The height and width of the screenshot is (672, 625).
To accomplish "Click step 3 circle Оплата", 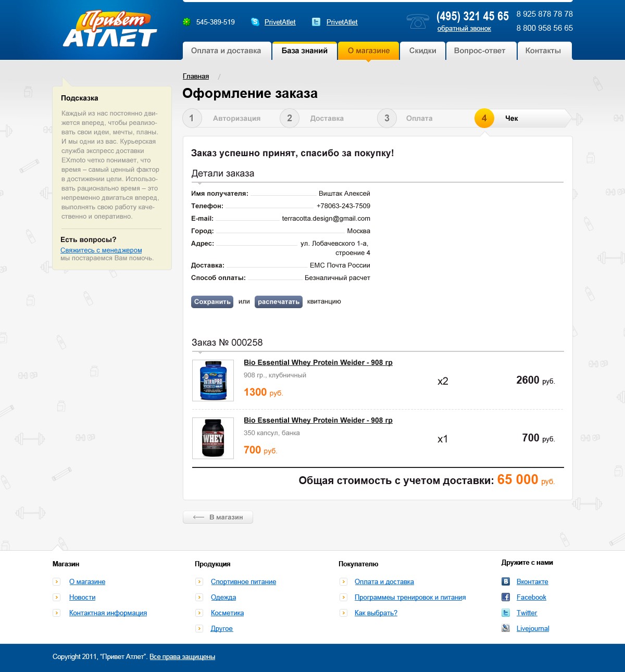I will click(x=387, y=118).
